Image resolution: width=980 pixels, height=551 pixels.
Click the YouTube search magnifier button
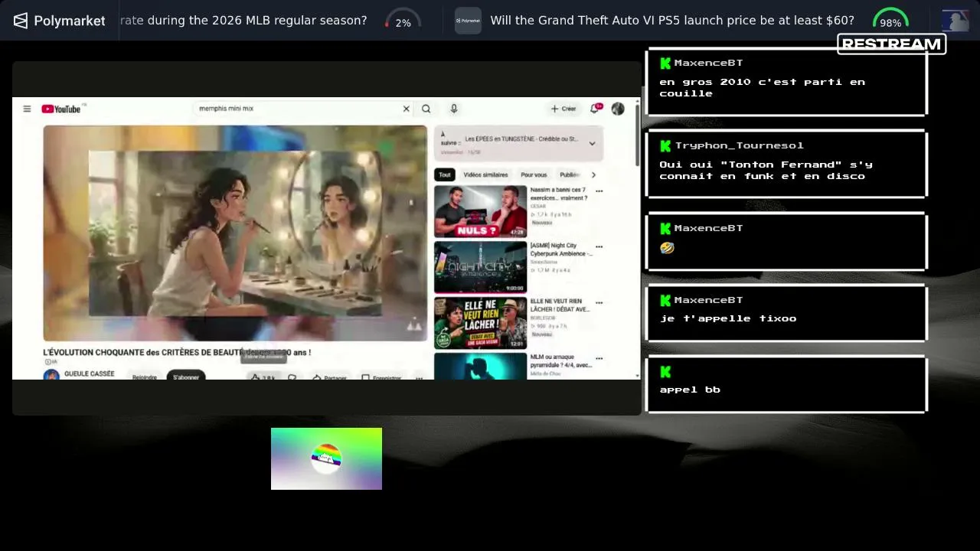pyautogui.click(x=426, y=109)
